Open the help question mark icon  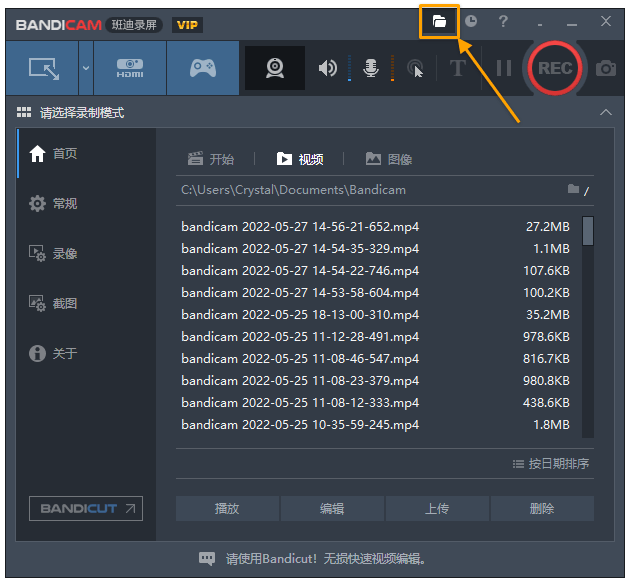503,21
